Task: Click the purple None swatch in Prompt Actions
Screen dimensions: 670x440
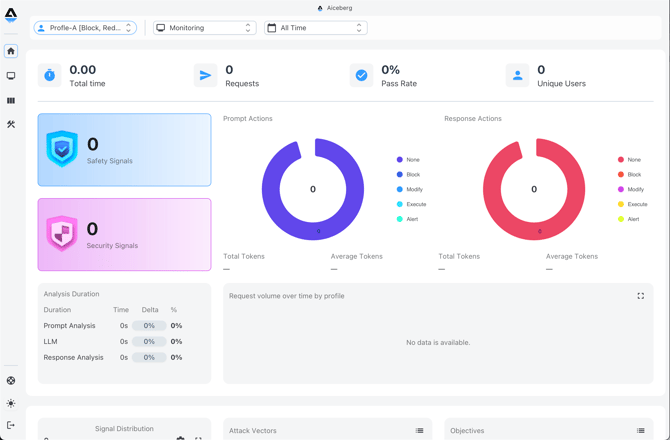Action: coord(400,160)
